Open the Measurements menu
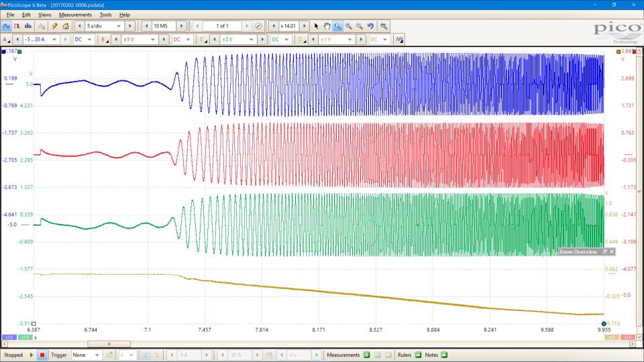 coord(75,14)
